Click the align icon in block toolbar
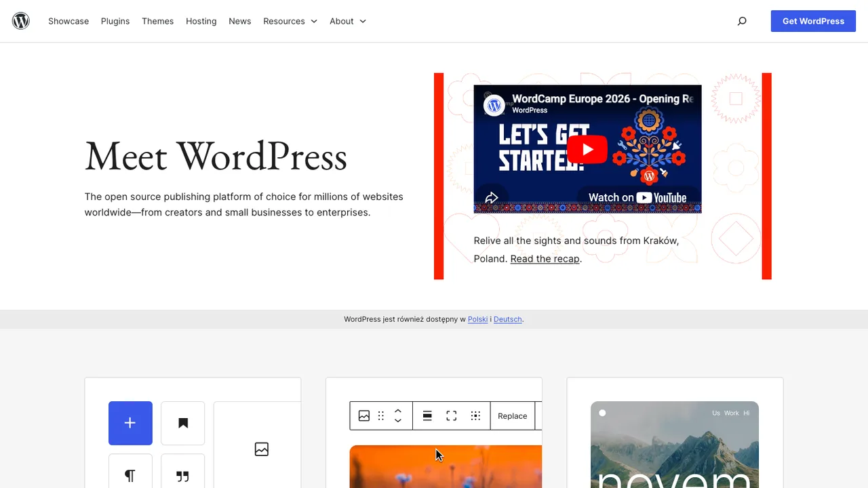The width and height of the screenshot is (868, 488). click(427, 416)
